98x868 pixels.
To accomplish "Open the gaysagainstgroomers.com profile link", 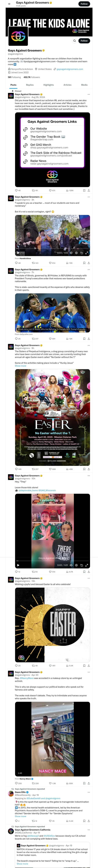I will [70, 69].
